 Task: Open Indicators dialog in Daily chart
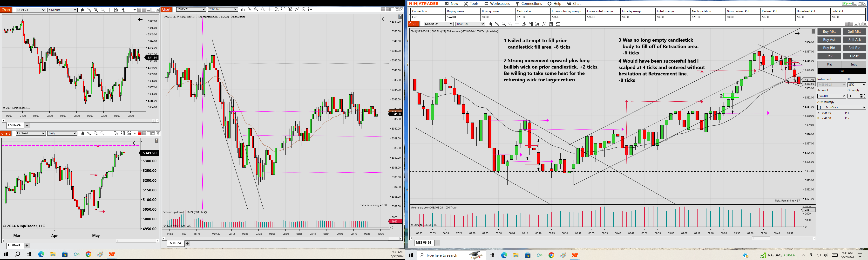[129, 134]
